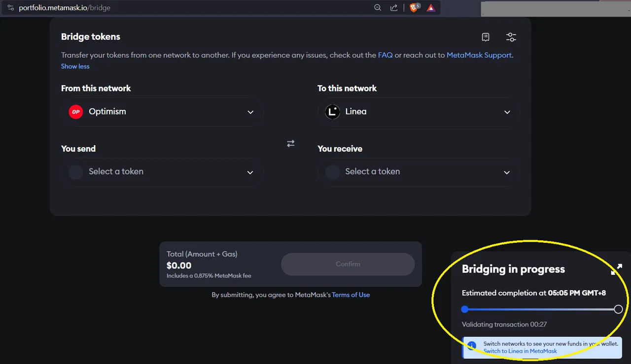This screenshot has width=631, height=364.
Task: Click the browser zoom magnifier icon
Action: coord(378,8)
